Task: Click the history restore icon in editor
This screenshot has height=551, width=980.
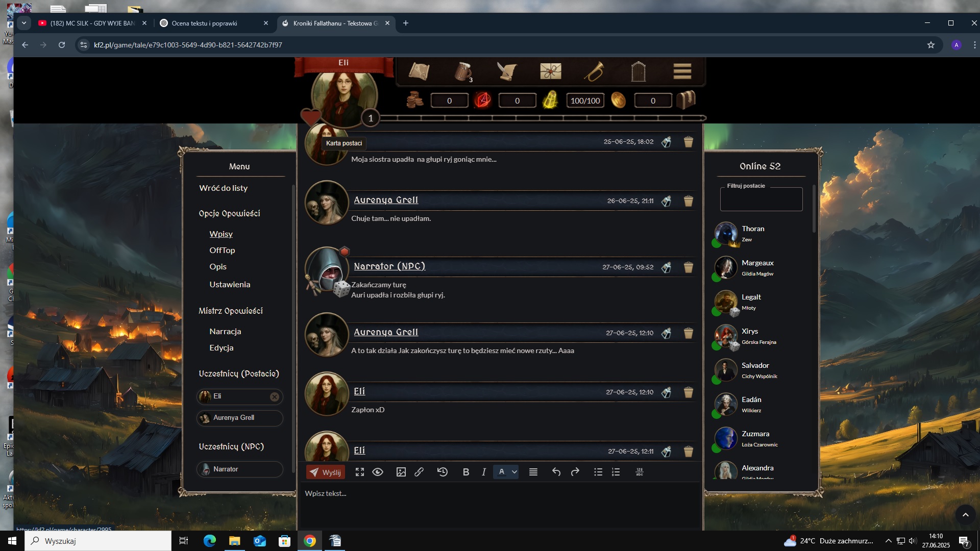Action: tap(443, 472)
